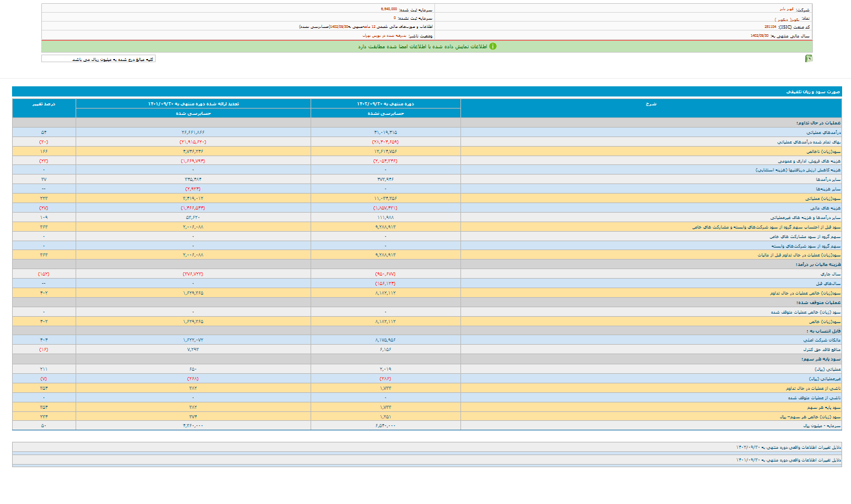Click the 1402/09/30 period column header
The width and height of the screenshot is (851, 504).
[x=385, y=103]
